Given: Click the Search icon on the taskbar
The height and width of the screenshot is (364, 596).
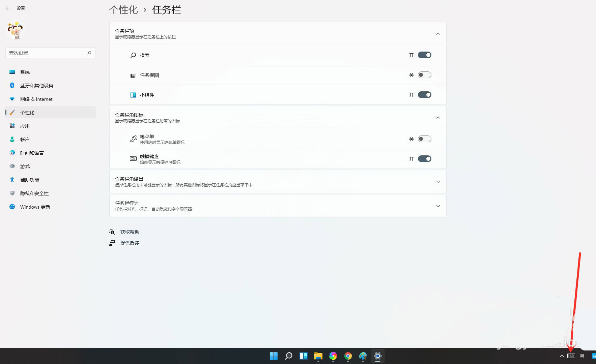Looking at the screenshot, I should click(288, 356).
